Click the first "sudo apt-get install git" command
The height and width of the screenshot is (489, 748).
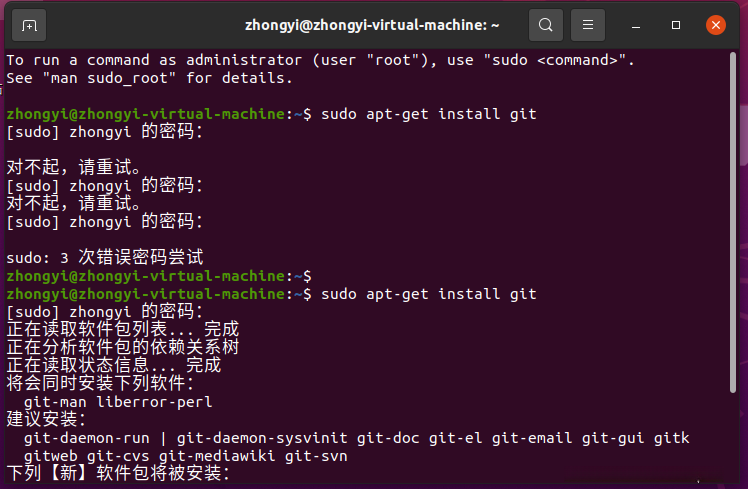pyautogui.click(x=429, y=114)
